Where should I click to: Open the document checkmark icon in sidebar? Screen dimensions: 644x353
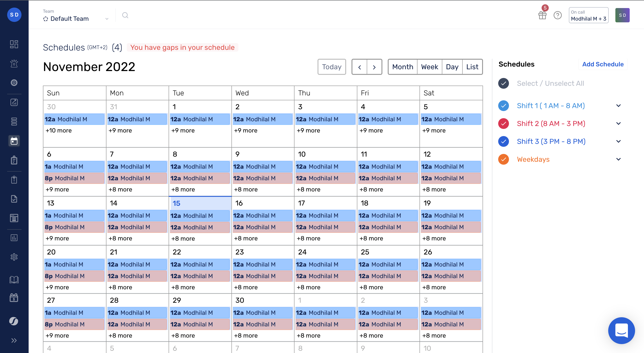14,199
